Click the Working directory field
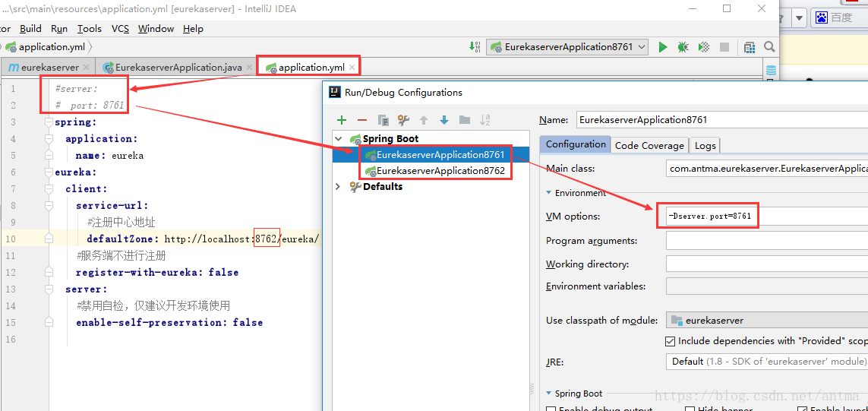 [x=767, y=264]
